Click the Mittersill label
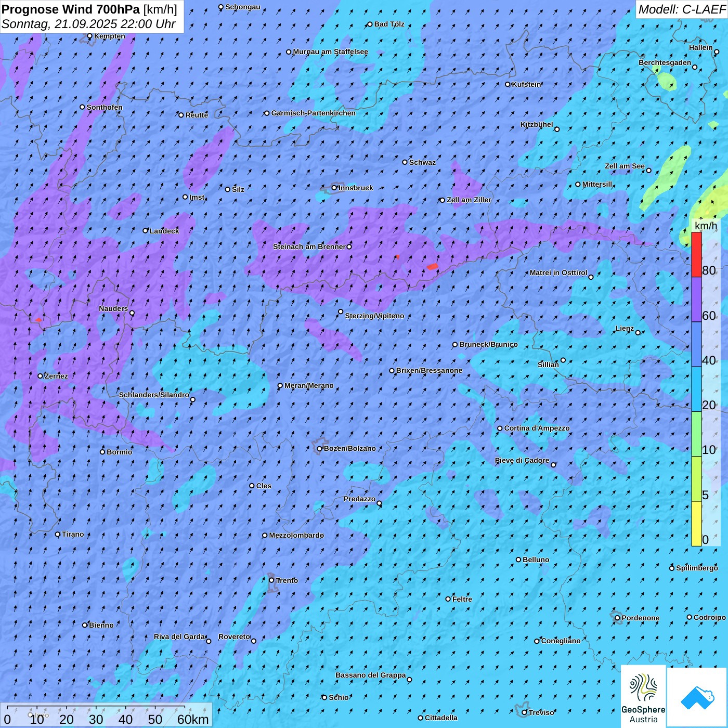Image resolution: width=728 pixels, height=728 pixels. coord(597,184)
